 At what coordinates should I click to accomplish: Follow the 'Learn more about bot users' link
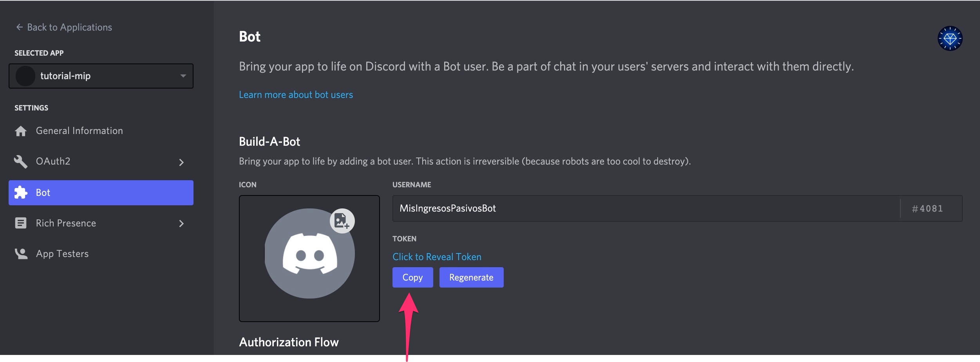pyautogui.click(x=296, y=95)
